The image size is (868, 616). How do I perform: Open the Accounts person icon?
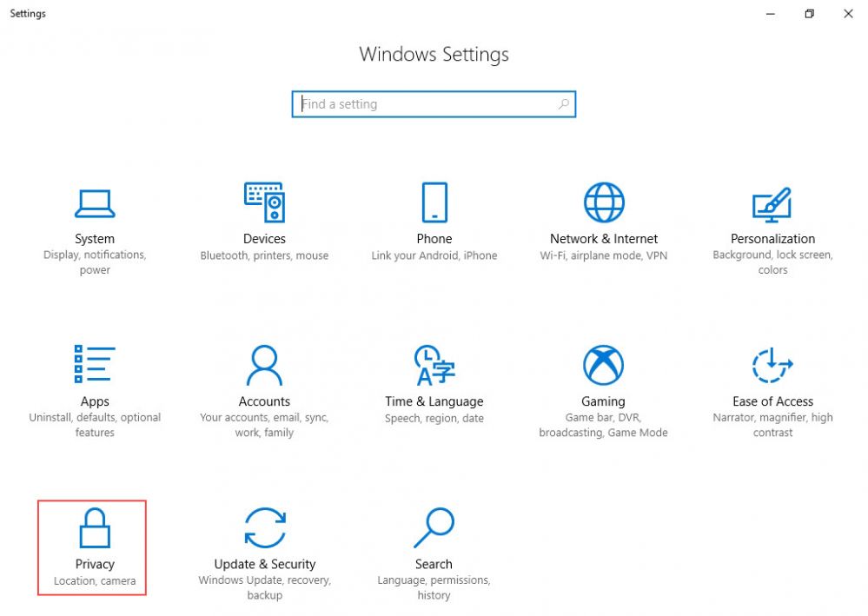265,365
